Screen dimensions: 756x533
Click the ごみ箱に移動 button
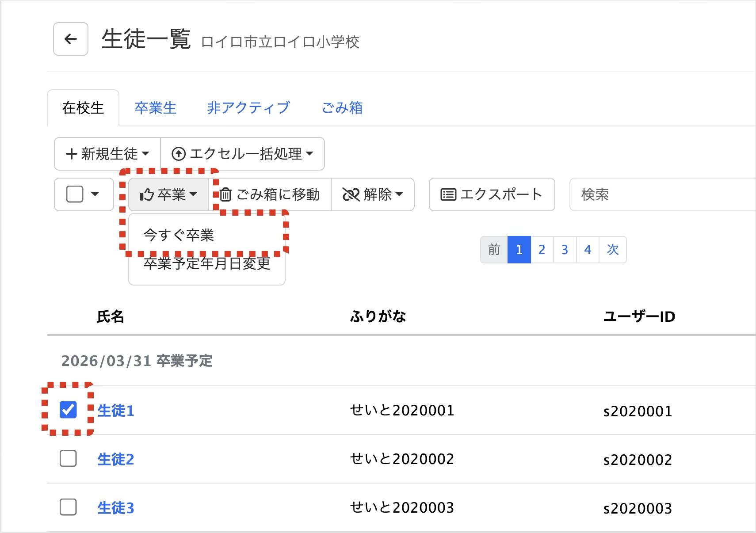[270, 194]
